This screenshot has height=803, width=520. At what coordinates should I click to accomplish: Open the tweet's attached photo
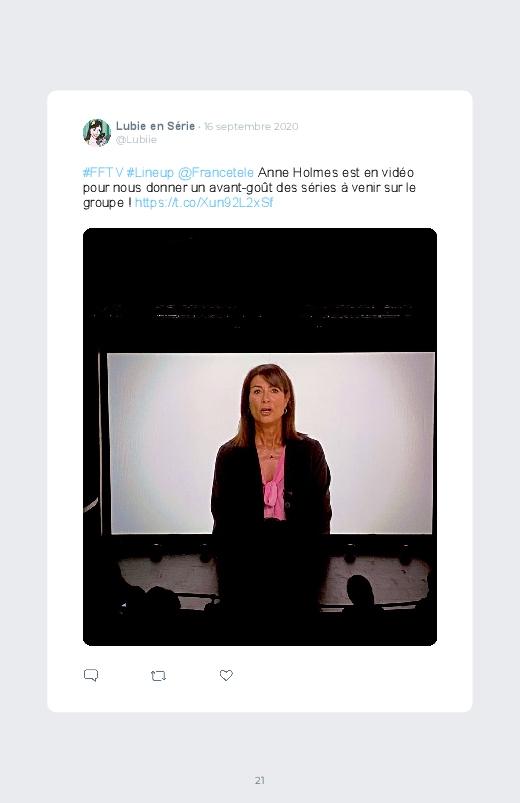coord(260,437)
